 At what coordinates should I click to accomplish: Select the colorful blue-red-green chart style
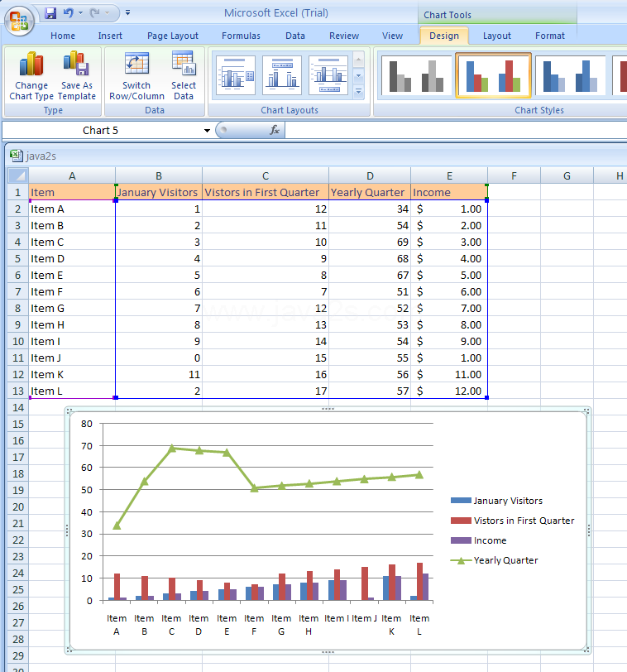[493, 75]
